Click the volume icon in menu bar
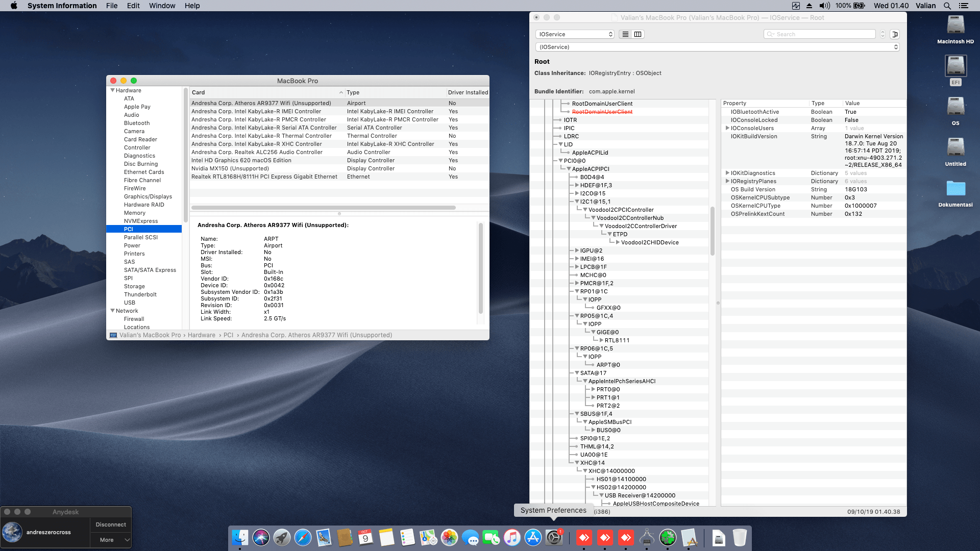 (x=824, y=6)
